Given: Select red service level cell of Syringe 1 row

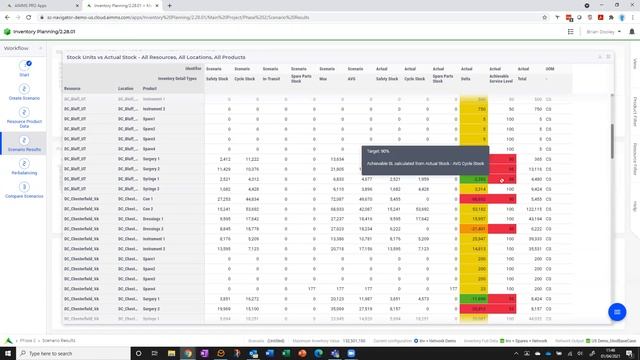Looking at the screenshot, I should [502, 179].
